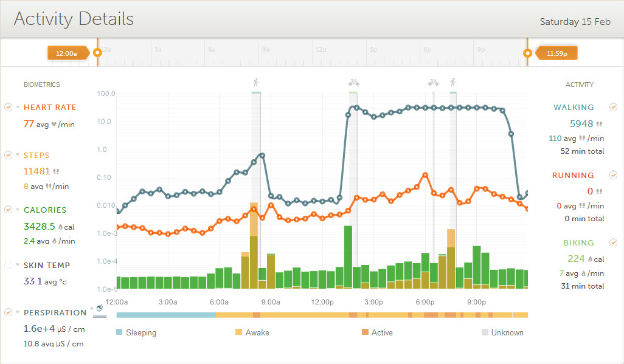Click the orange Active legend square

[366, 332]
